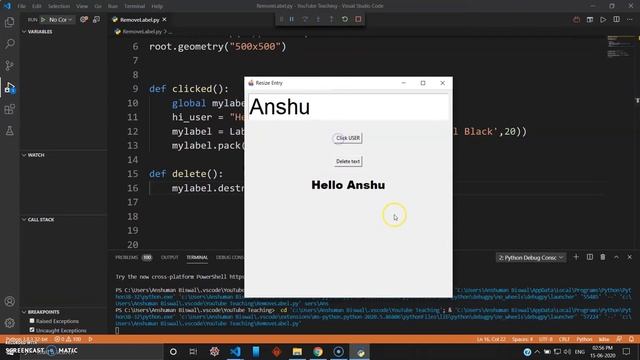Click Ln 16, Col 22 cursor position
Screen dimensions: 640x360
491,339
